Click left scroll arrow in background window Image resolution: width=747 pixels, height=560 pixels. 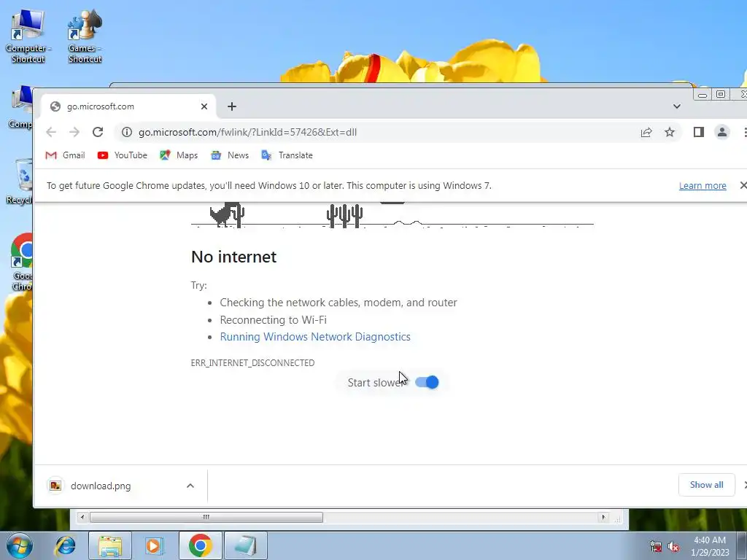(x=82, y=517)
